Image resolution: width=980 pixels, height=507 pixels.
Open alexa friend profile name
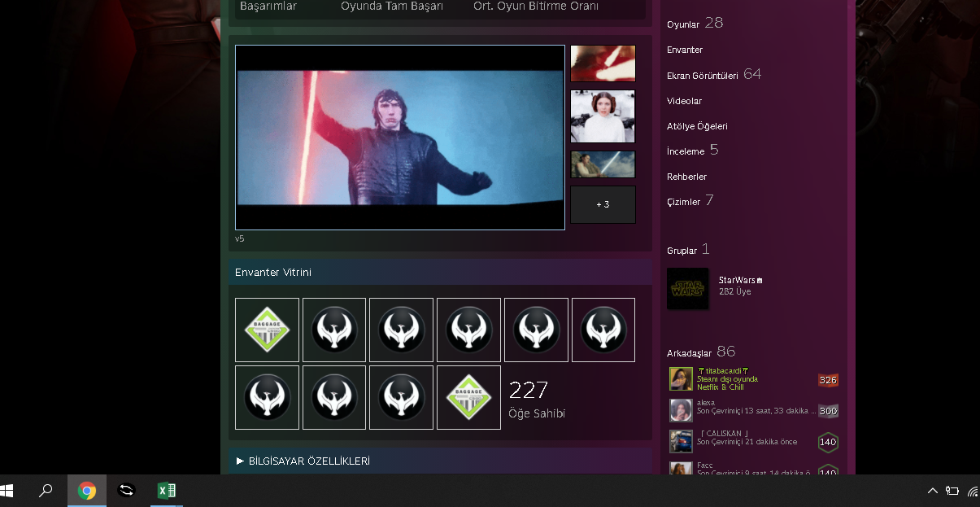(706, 402)
